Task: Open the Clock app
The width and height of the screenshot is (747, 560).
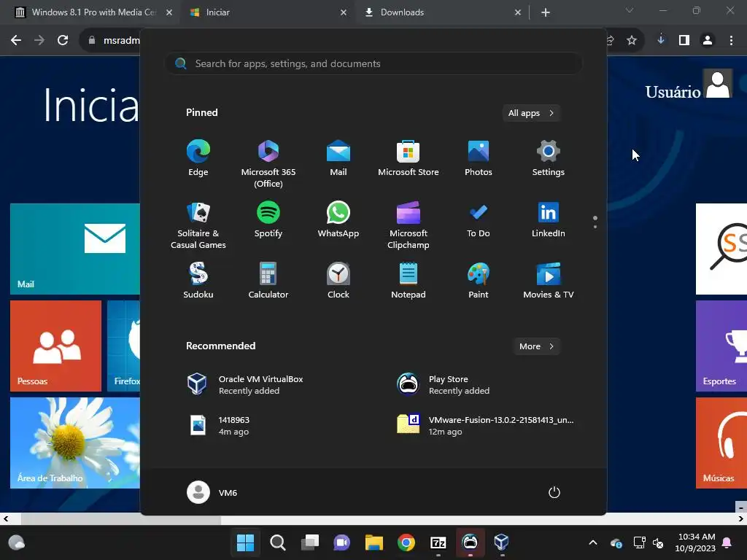Action: [338, 281]
